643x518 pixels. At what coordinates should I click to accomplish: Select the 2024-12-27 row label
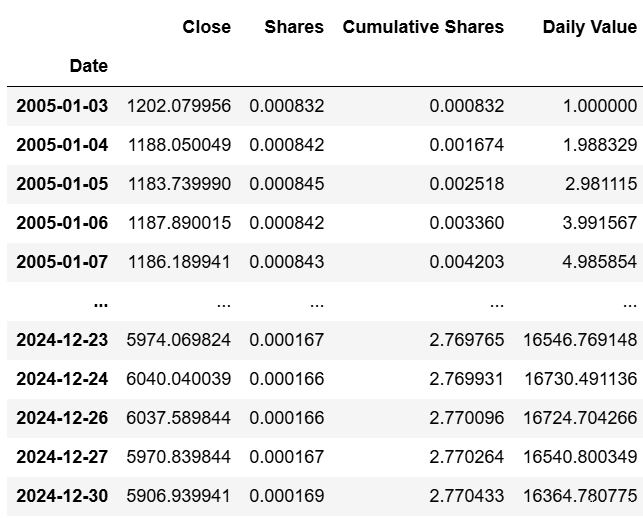(x=62, y=457)
